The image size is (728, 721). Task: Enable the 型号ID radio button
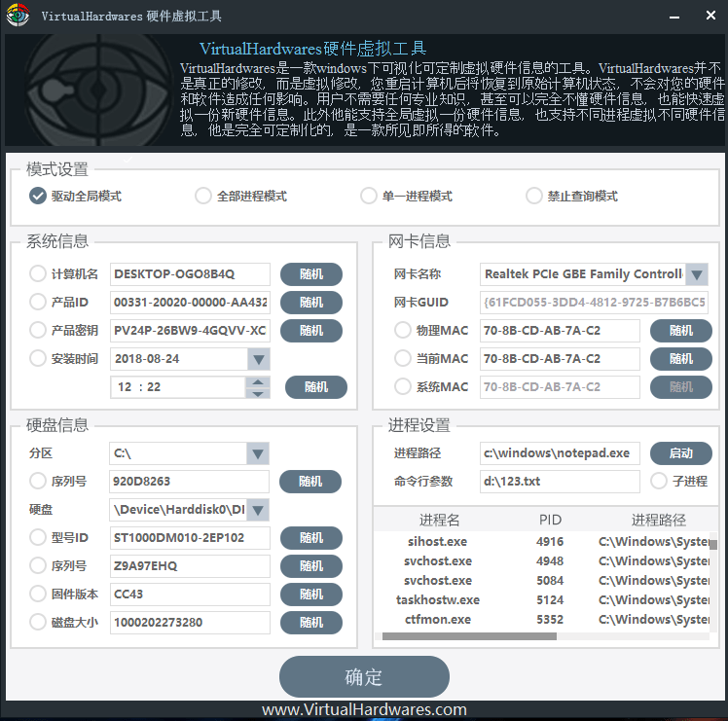click(x=38, y=538)
